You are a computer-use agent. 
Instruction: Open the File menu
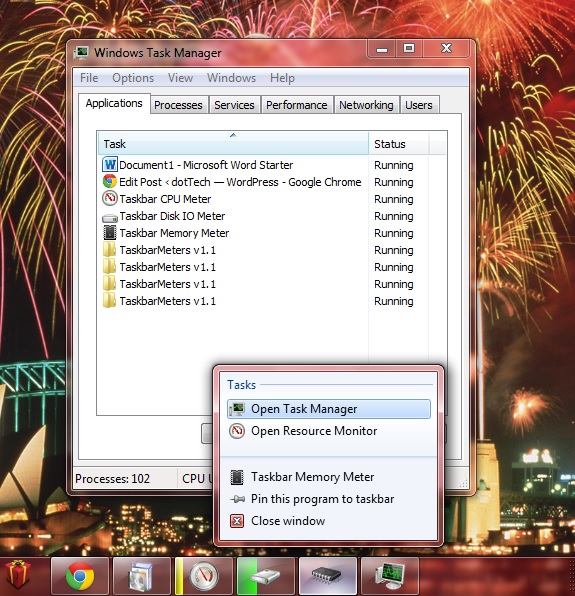[x=89, y=78]
